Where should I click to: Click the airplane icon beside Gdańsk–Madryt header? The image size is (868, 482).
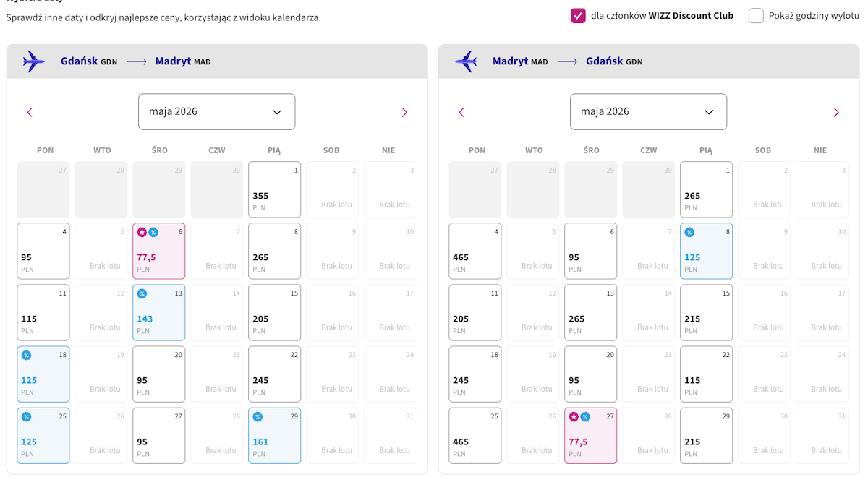click(33, 61)
